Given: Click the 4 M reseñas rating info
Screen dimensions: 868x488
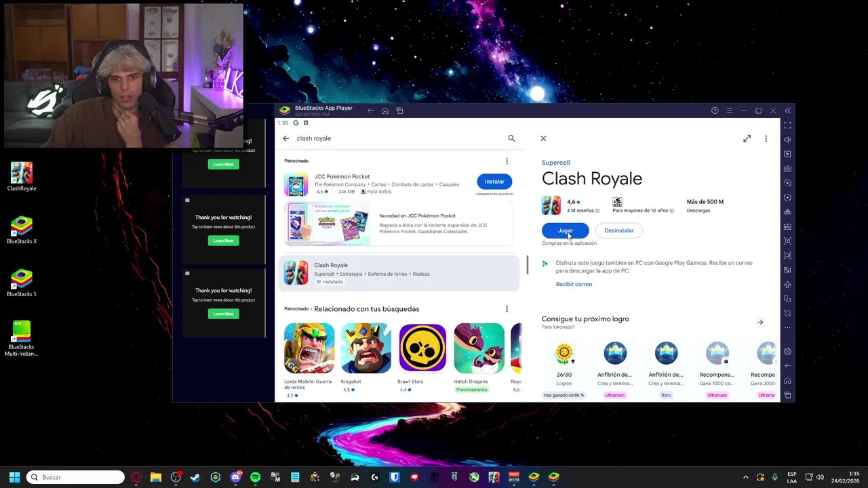Looking at the screenshot, I should [583, 211].
